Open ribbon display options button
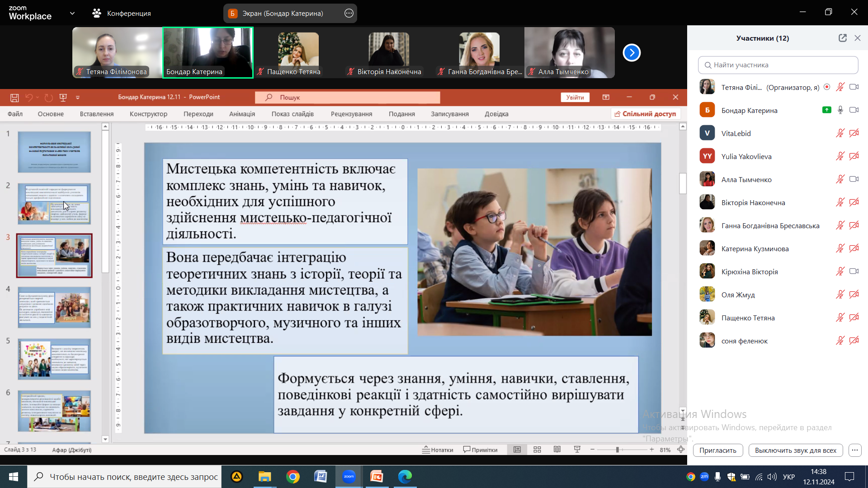This screenshot has height=488, width=868. [x=606, y=97]
